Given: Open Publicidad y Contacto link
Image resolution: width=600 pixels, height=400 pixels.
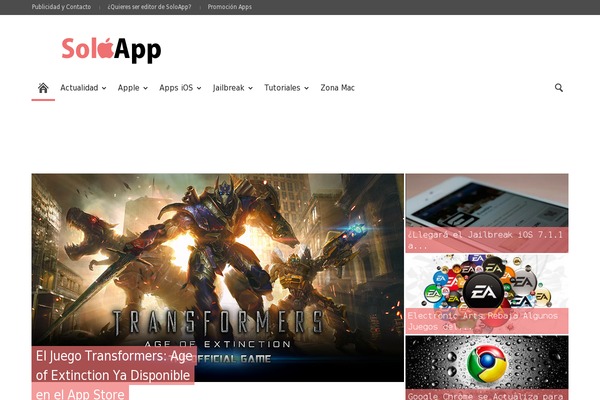Looking at the screenshot, I should click(61, 7).
